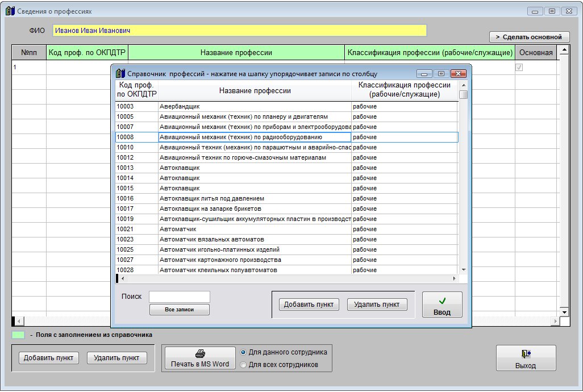Click the dialog list's scroll down arrow
Screen dimensions: 583x392
pos(463,269)
